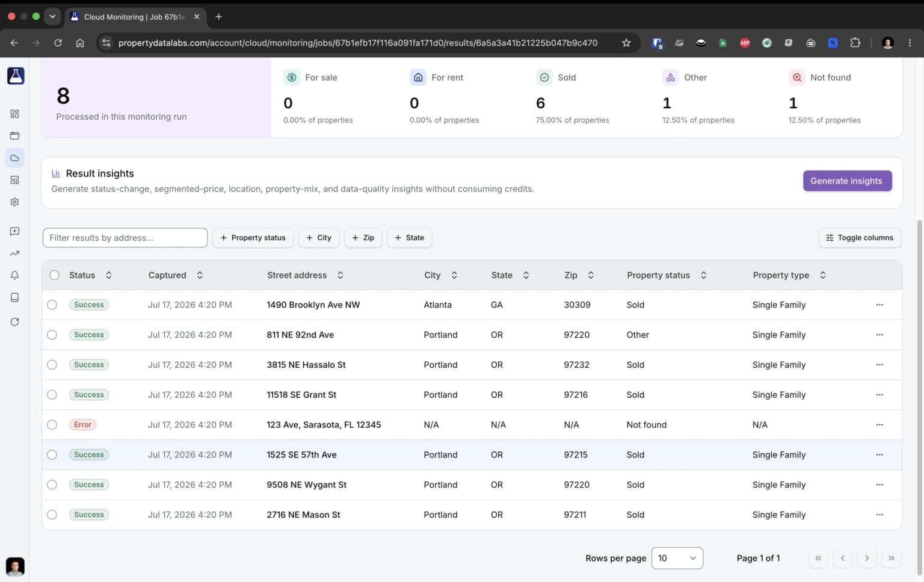The height and width of the screenshot is (582, 924).
Task: Select the 3815 NE Hassalo St row checkbox
Action: pyautogui.click(x=52, y=365)
